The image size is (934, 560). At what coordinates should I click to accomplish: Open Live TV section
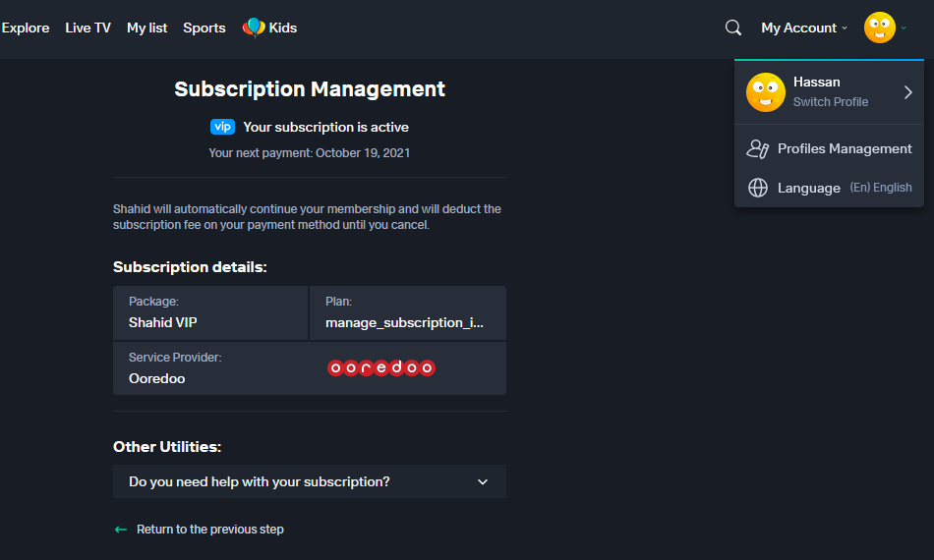pyautogui.click(x=88, y=28)
